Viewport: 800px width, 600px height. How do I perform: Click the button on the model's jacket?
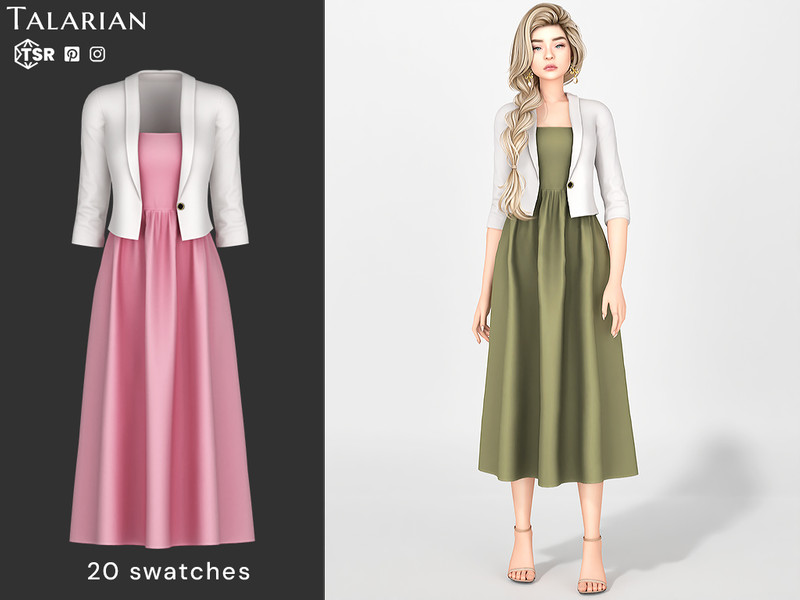point(571,187)
